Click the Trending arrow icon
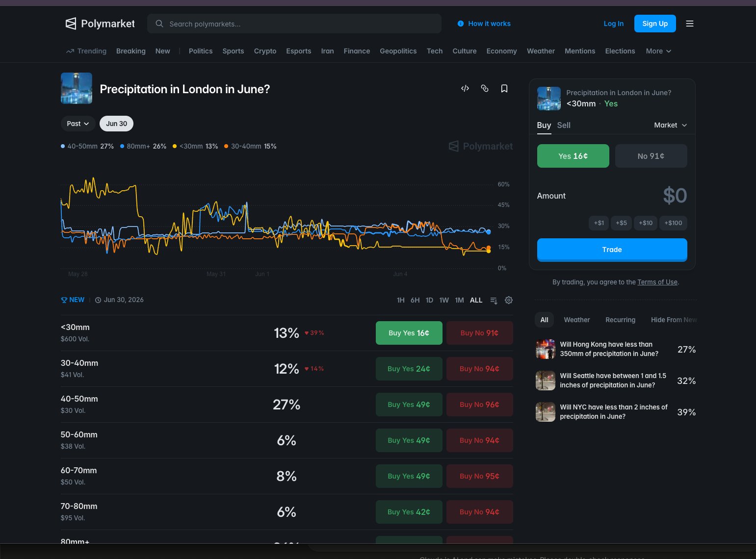This screenshot has height=559, width=756. 70,51
